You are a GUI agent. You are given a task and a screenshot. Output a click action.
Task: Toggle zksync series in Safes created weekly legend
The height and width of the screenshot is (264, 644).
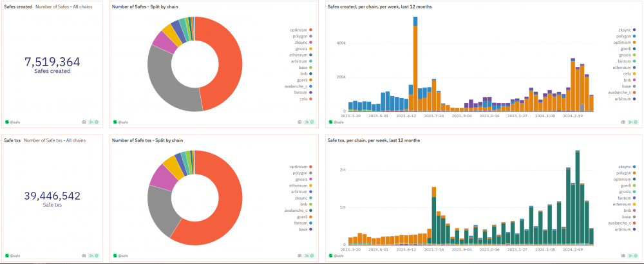point(627,30)
